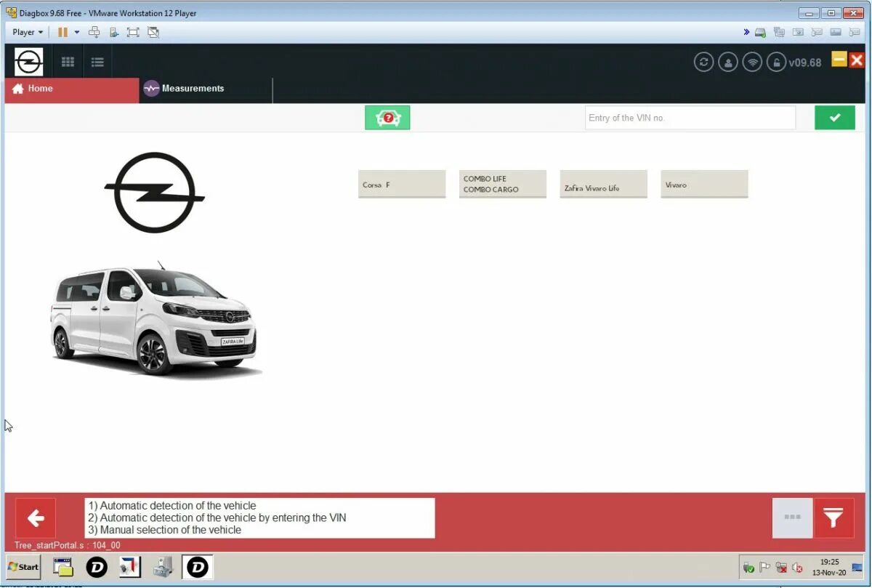
Task: Enter VMware full screen mode
Action: click(x=133, y=32)
